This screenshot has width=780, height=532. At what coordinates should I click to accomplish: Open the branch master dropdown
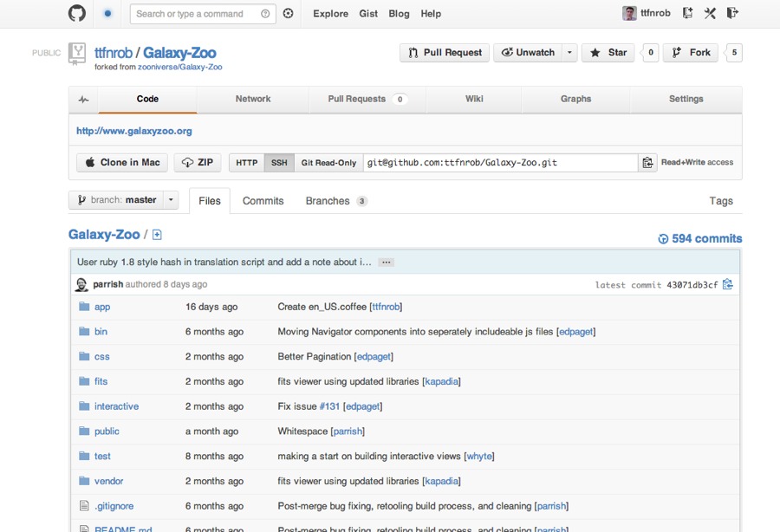tap(123, 200)
